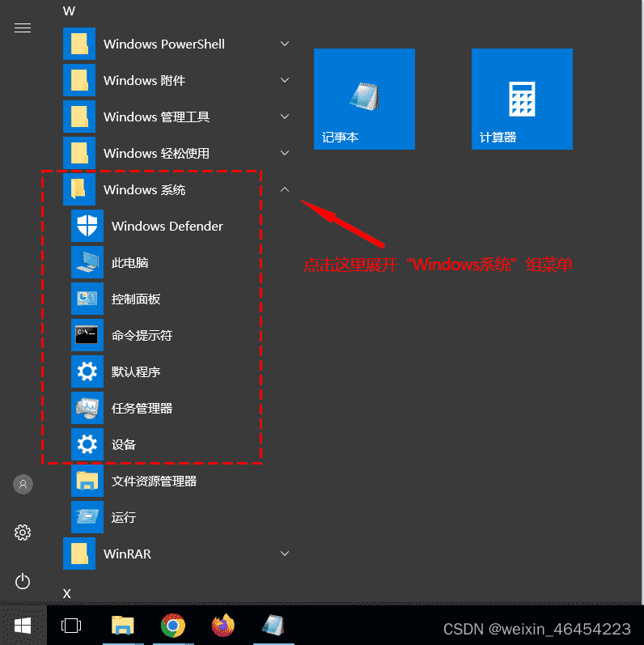Open the hamburger menu at top left
The height and width of the screenshot is (645, 644).
tap(23, 28)
